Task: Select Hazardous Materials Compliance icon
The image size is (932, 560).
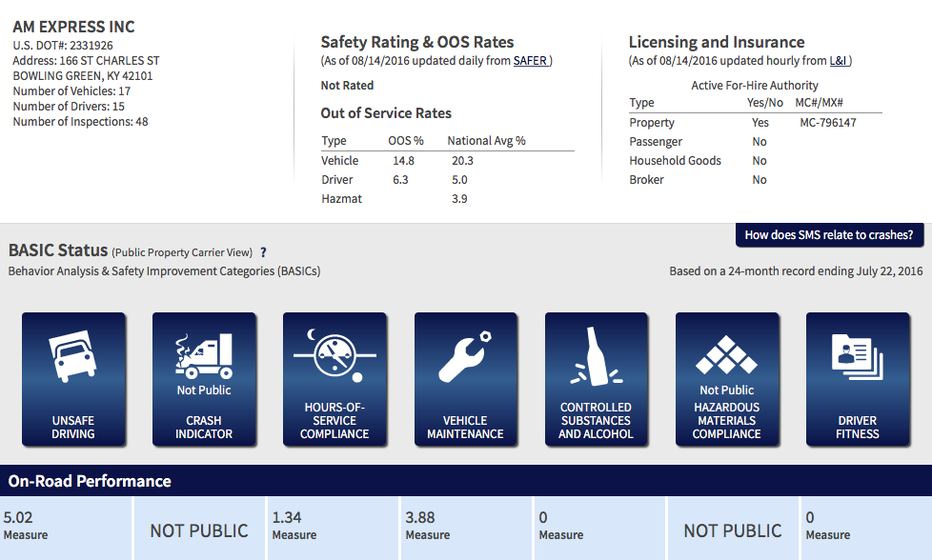Action: point(726,379)
